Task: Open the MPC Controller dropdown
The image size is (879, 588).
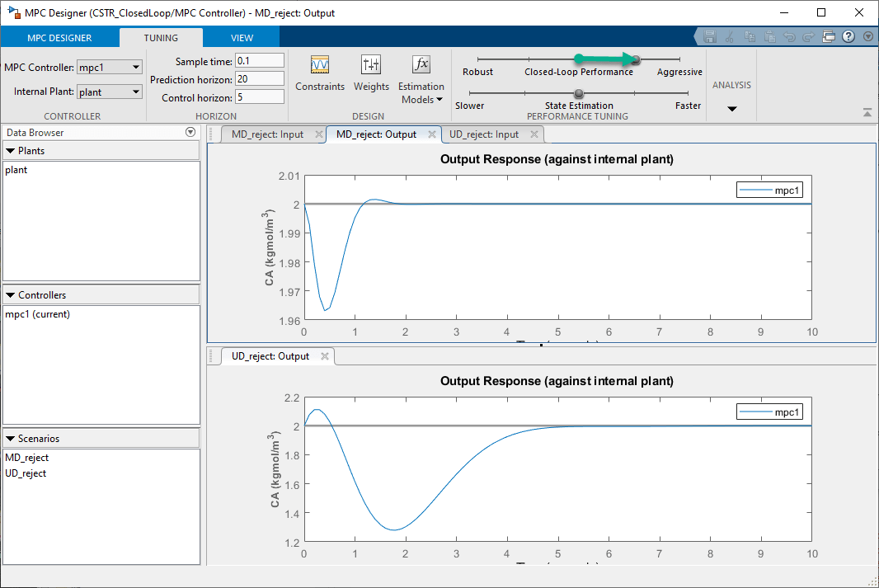Action: pyautogui.click(x=110, y=67)
